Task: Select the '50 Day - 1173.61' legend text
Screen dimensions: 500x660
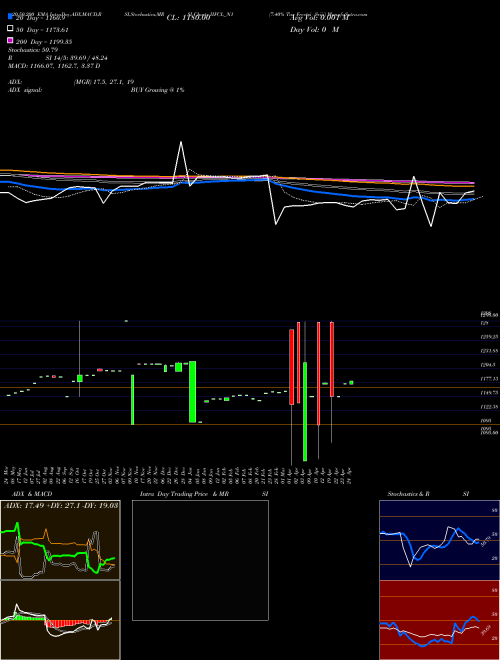Action: tap(42, 30)
